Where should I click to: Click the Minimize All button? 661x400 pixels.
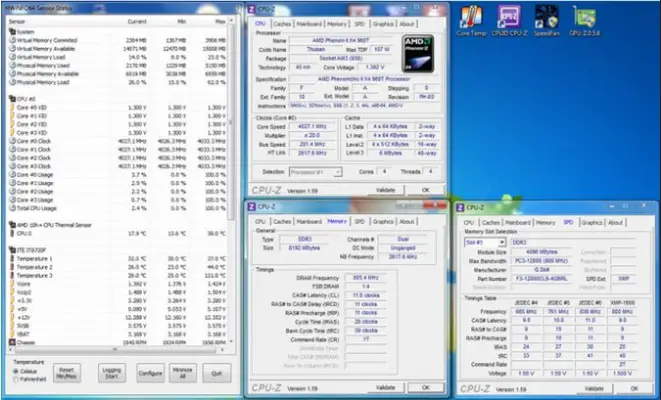click(183, 373)
